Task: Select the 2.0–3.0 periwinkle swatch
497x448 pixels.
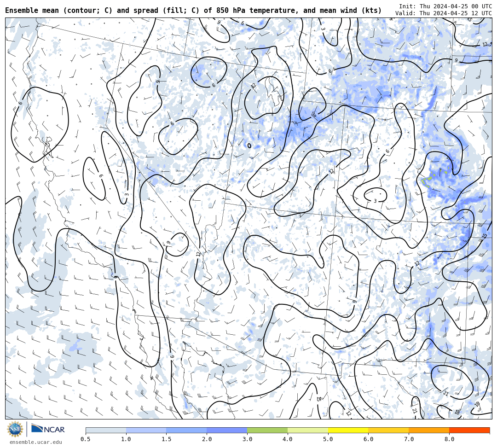Action: pyautogui.click(x=227, y=430)
